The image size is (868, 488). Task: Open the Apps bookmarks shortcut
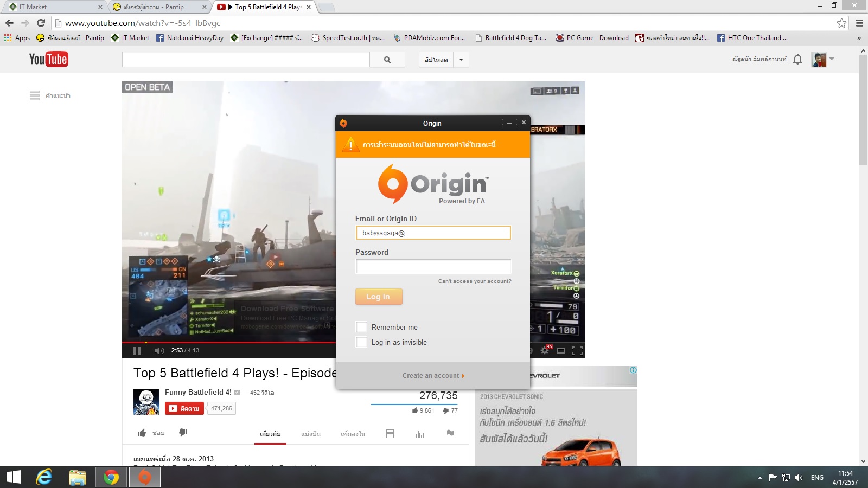coord(17,38)
